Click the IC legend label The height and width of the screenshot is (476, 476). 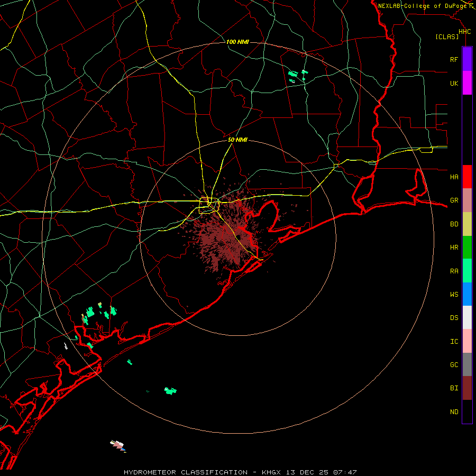pyautogui.click(x=454, y=341)
